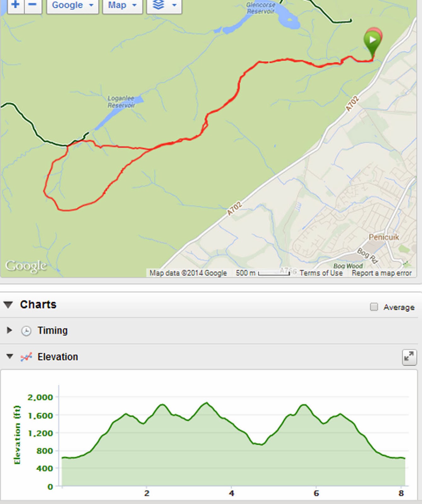Zoom in with the plus button
422x504 pixels.
[x=16, y=5]
